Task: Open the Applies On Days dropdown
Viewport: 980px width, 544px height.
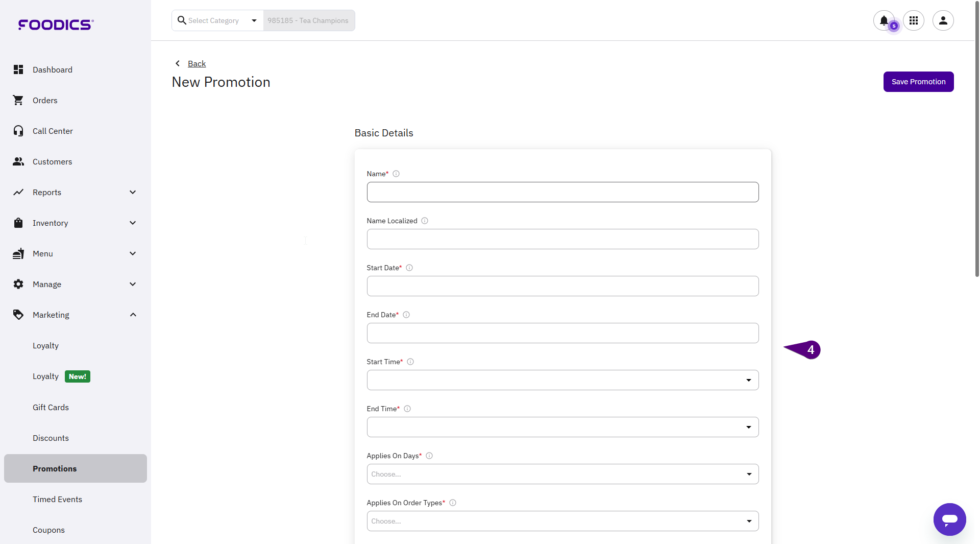Action: (562, 474)
